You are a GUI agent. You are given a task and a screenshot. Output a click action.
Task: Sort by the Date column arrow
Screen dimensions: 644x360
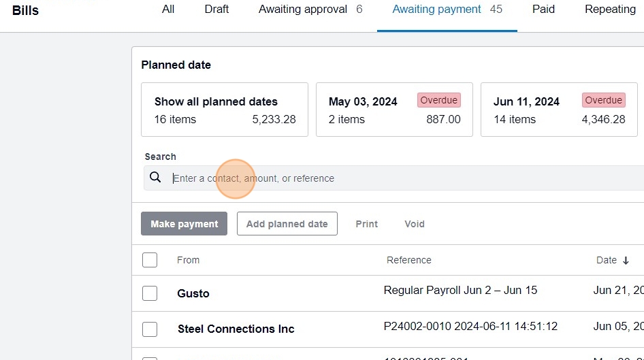click(x=626, y=261)
